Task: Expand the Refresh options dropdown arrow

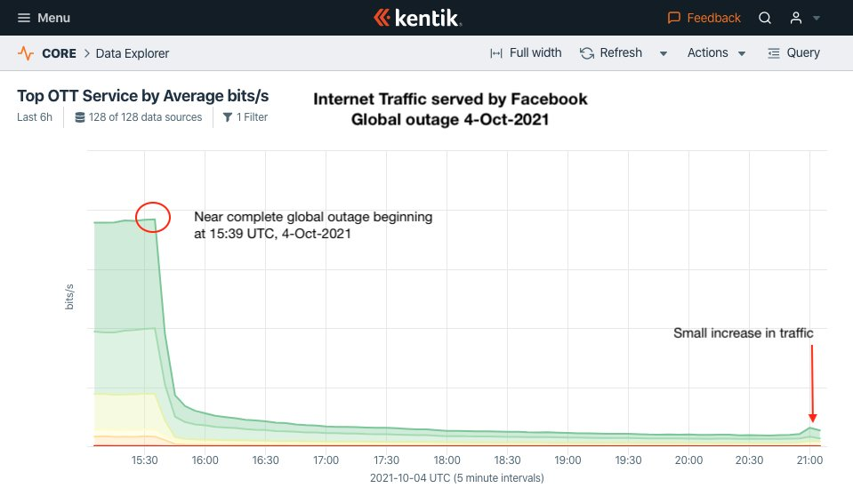Action: click(x=664, y=54)
